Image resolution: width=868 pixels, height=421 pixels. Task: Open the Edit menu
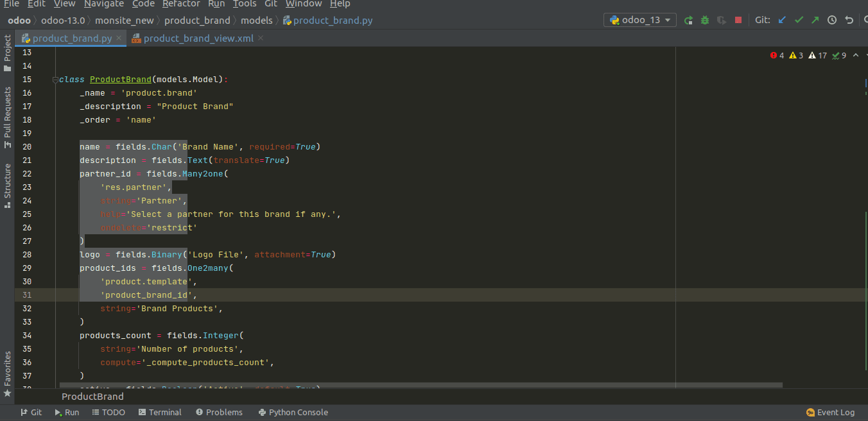coord(37,4)
